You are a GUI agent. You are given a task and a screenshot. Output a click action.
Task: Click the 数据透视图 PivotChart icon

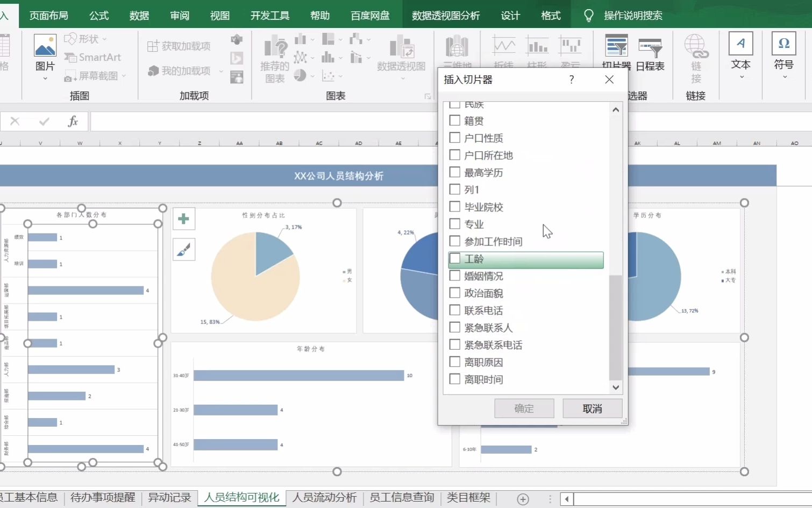point(401,46)
